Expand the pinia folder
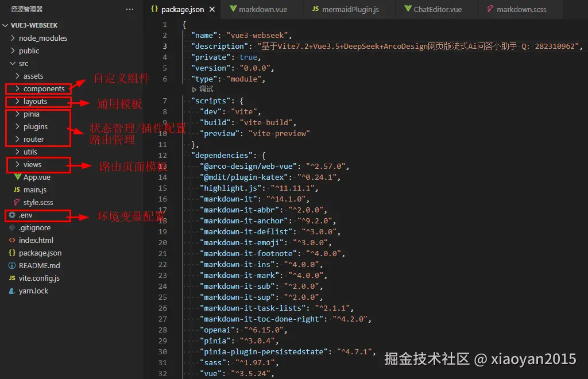Viewport: 588px width, 379px height. pos(17,114)
